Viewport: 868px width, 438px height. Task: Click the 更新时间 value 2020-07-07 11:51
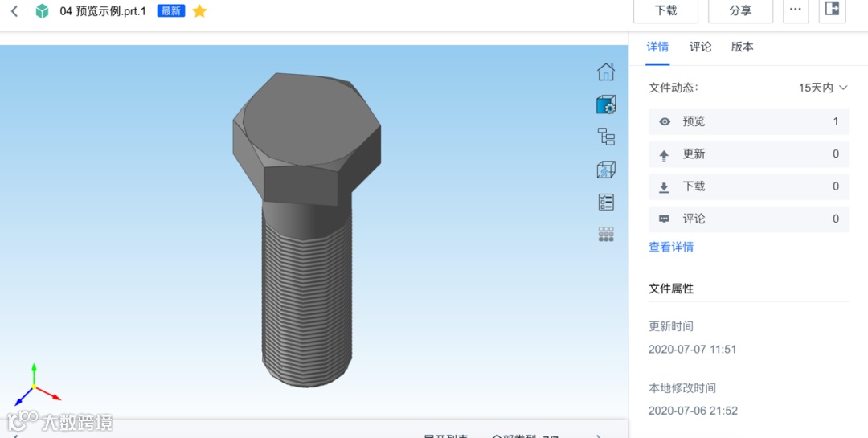[x=693, y=350]
